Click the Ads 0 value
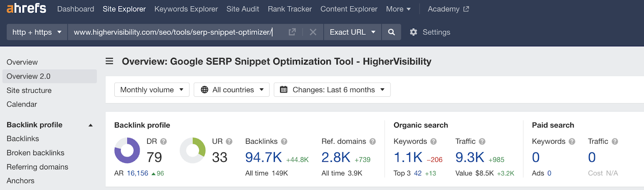The width and height of the screenshot is (644, 190). (549, 173)
